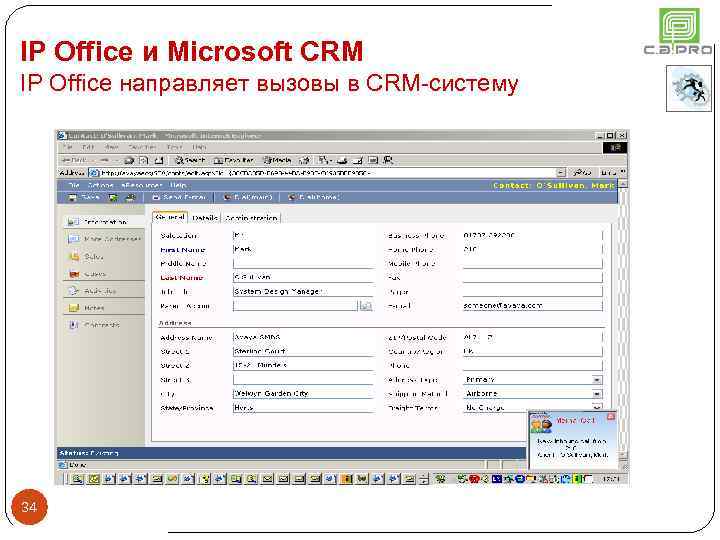Open the address bar URL dropdown
720x540 pixels.
click(x=561, y=173)
